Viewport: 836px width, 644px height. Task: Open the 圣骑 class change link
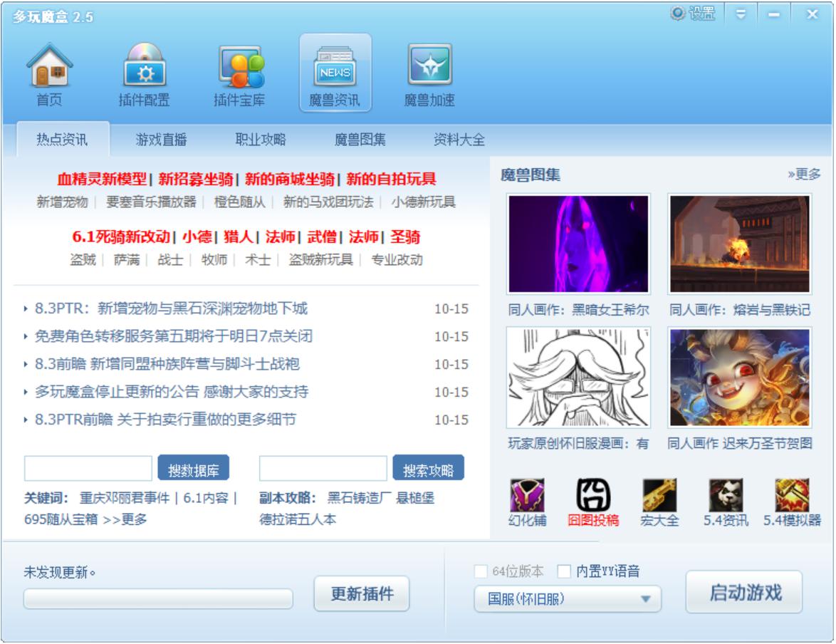coord(405,237)
